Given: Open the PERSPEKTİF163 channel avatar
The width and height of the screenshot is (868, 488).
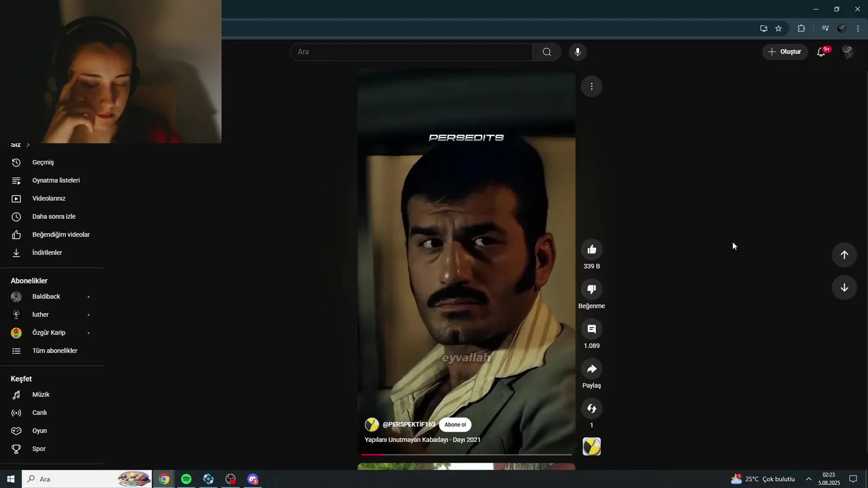Looking at the screenshot, I should click(x=372, y=425).
